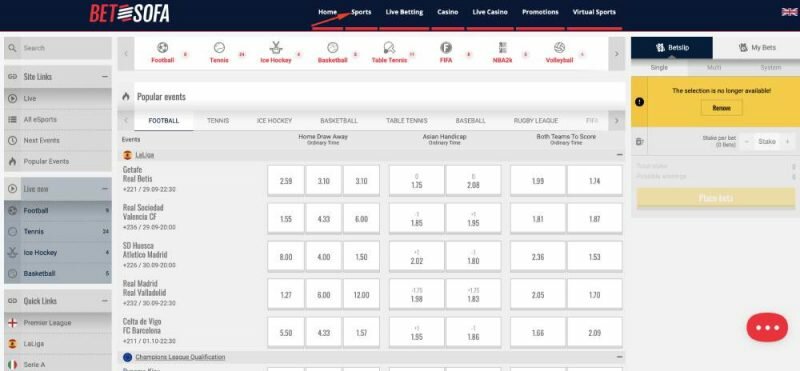The width and height of the screenshot is (800, 371).
Task: Pick the Basketball icon in sports carousel
Action: pyautogui.click(x=332, y=48)
